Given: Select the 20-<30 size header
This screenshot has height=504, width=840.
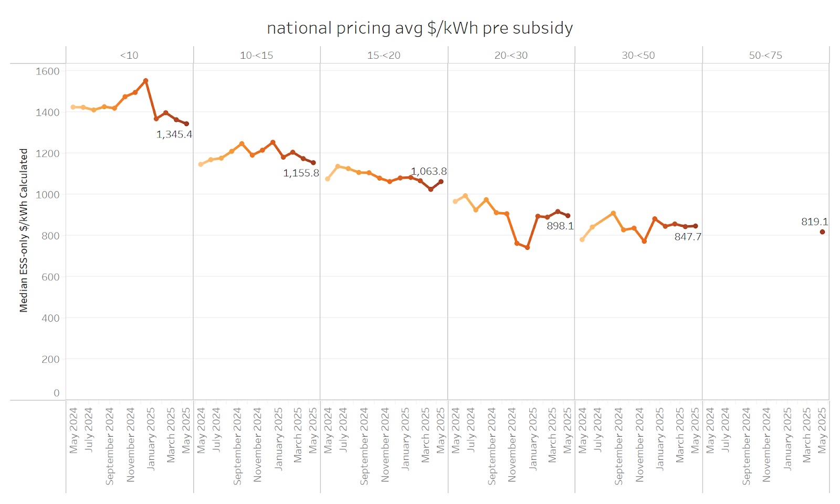Looking at the screenshot, I should coord(511,55).
